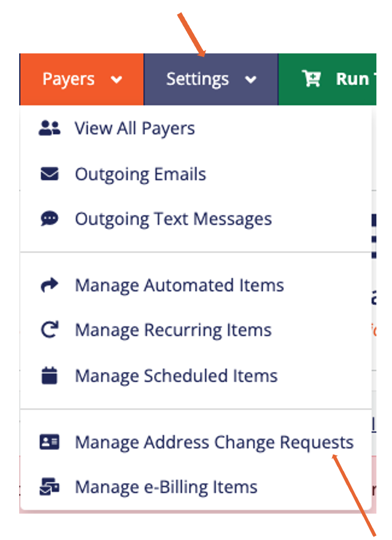Click the people icon beside View All Payers
Viewport: 392px width, 540px height.
[x=49, y=128]
